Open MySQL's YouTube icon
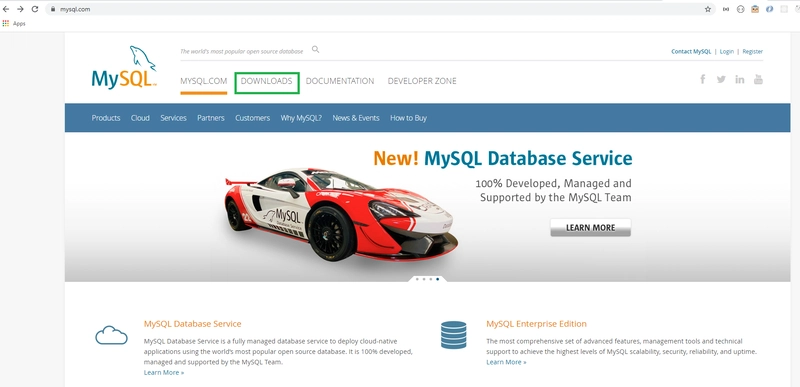Image resolution: width=800 pixels, height=387 pixels. (x=758, y=79)
